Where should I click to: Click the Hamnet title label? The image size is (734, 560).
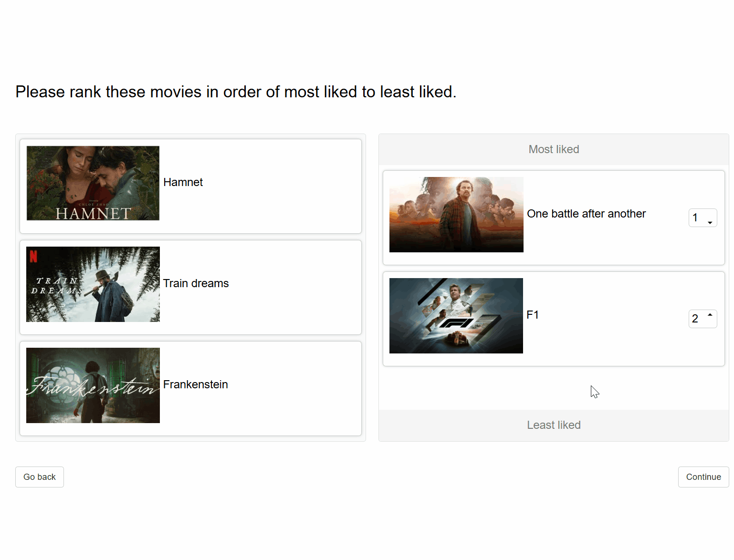[x=183, y=182]
